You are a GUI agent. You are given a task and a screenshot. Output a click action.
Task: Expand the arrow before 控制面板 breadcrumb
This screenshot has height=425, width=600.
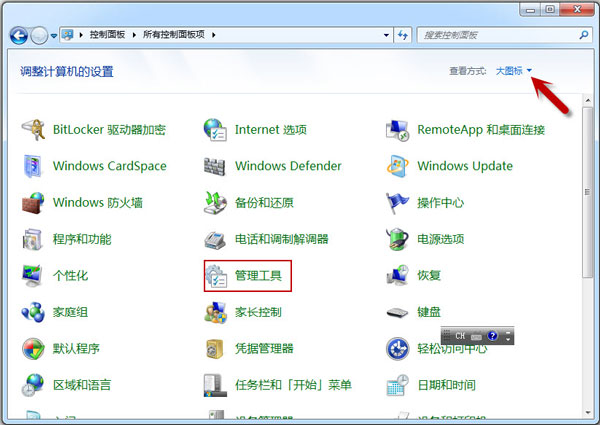pos(81,35)
